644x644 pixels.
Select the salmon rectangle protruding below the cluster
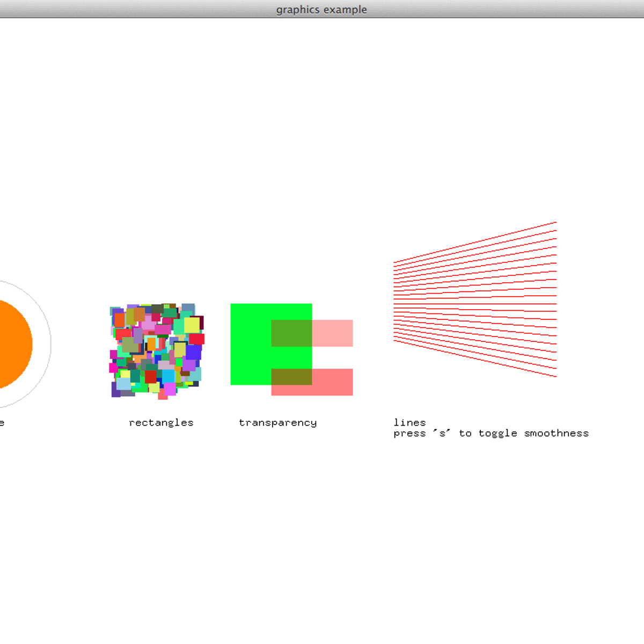point(162,396)
